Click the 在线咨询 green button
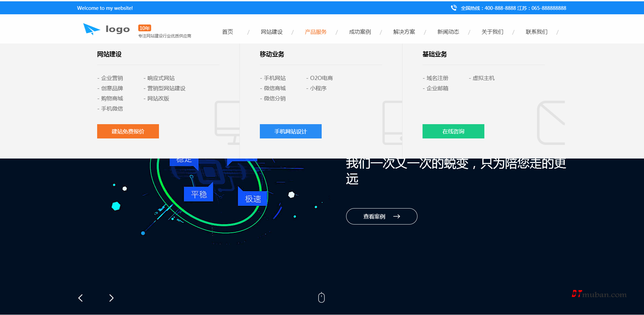The height and width of the screenshot is (315, 644). point(453,131)
